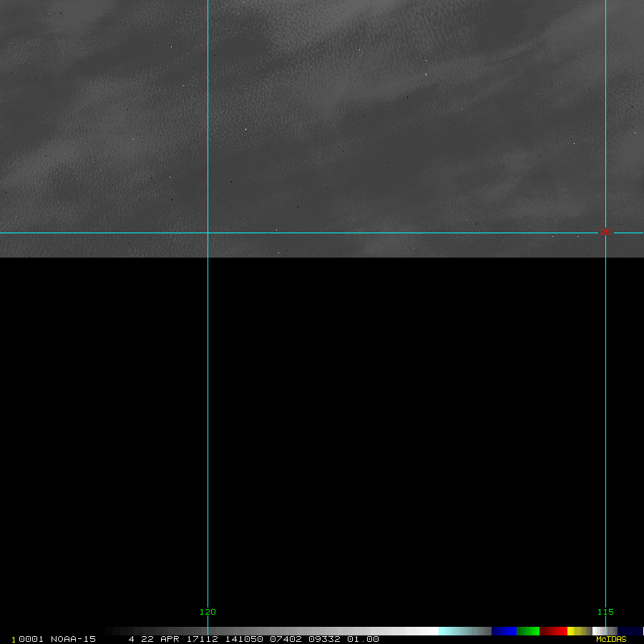Select the 22 APR date text
The image size is (644, 644).
coord(160,639)
